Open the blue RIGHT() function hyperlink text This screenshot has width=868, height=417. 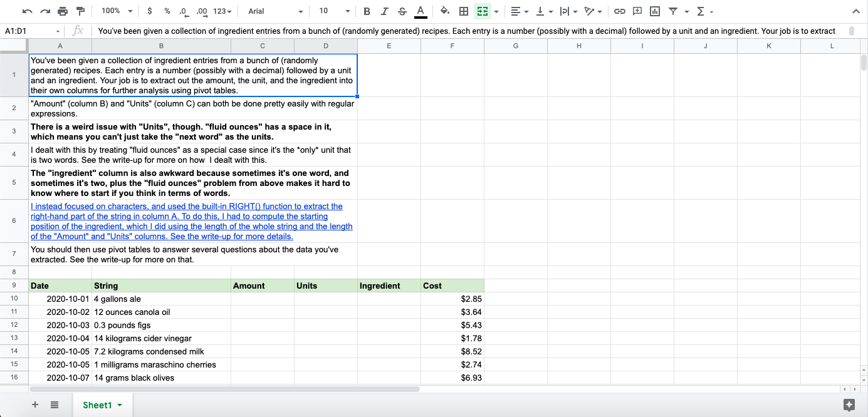(192, 221)
